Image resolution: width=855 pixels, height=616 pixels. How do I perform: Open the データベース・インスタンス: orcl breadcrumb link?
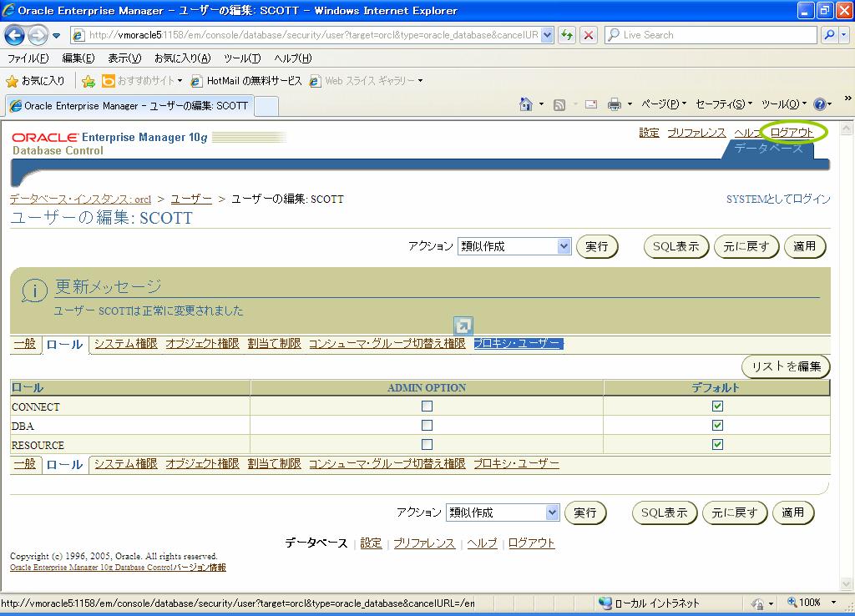[x=80, y=199]
